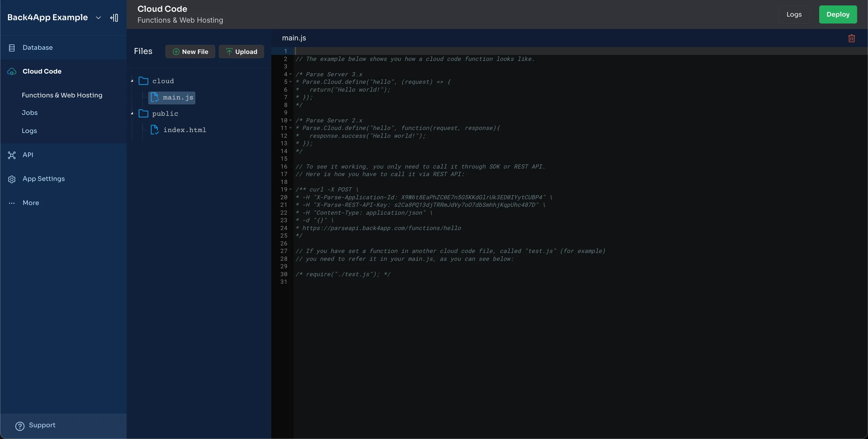Screen dimensions: 868x439
Task: Click the green Deploy button
Action: click(838, 14)
